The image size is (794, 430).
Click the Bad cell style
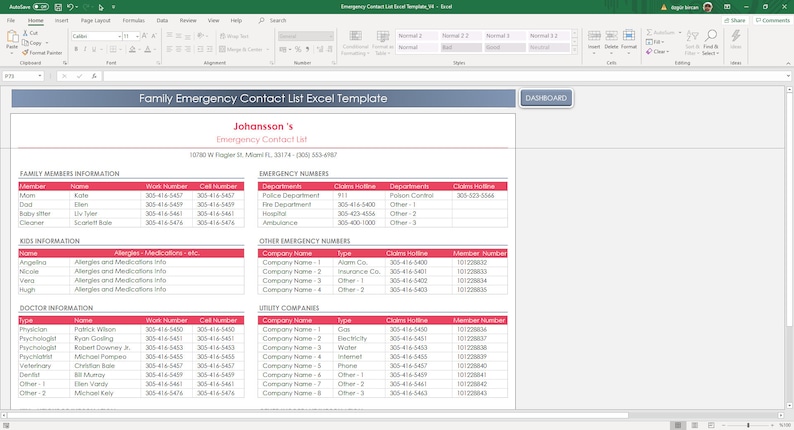(461, 48)
